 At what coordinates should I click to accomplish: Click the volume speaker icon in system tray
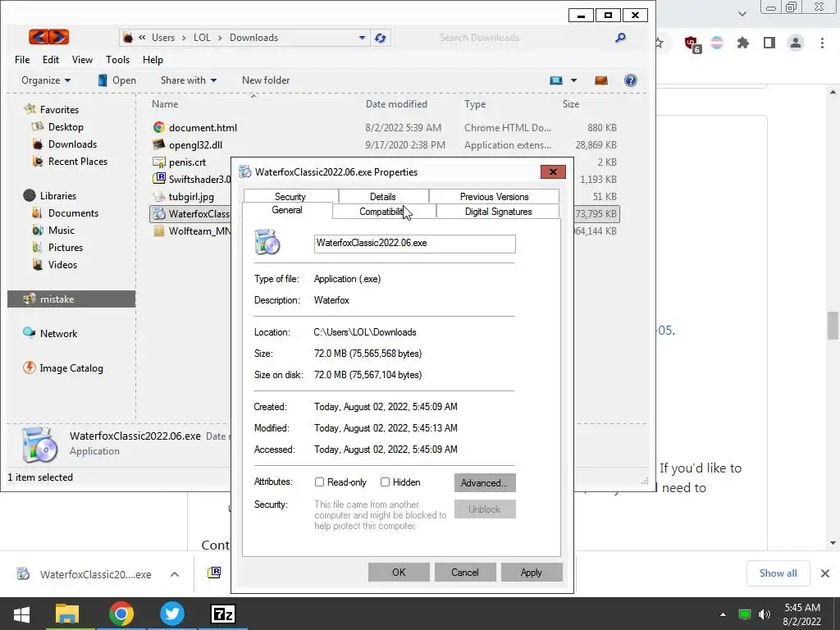(x=765, y=614)
